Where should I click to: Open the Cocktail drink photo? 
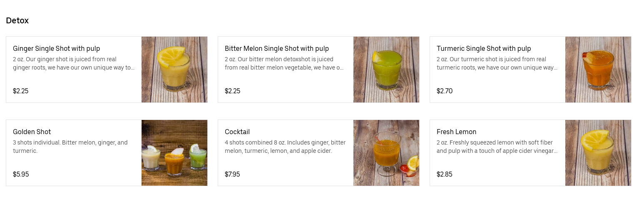click(386, 153)
